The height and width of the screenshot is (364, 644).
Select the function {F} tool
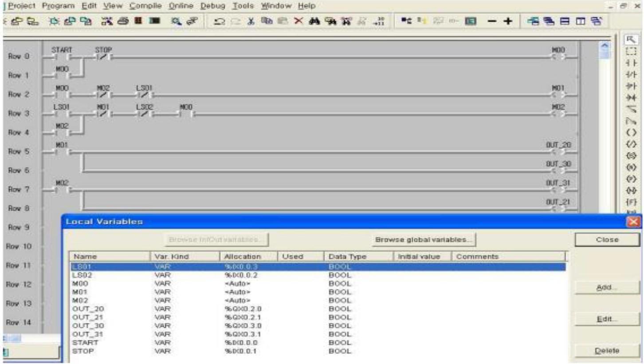click(x=631, y=202)
